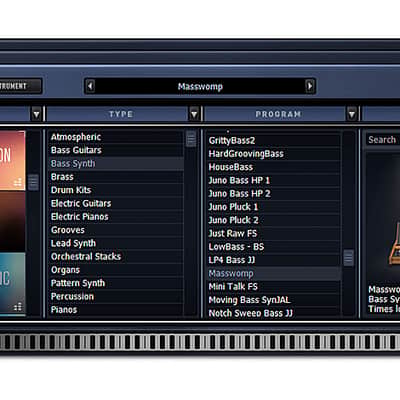The width and height of the screenshot is (400, 400).
Task: Open the Masswomp preset name display
Action: pyautogui.click(x=200, y=87)
